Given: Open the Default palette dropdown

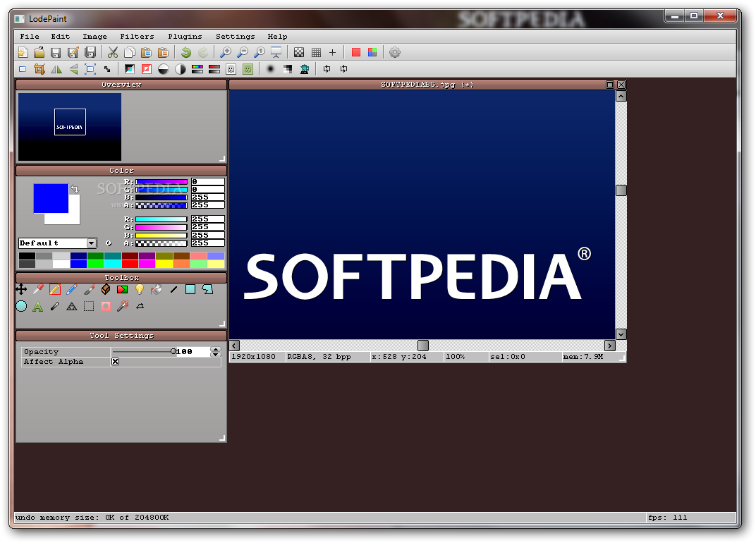Looking at the screenshot, I should pos(92,243).
